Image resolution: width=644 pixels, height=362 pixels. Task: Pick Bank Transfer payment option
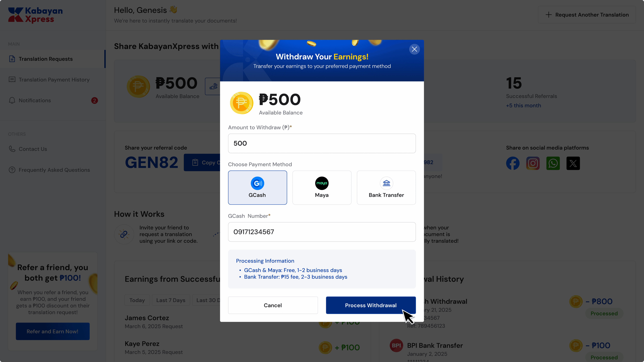pos(386,188)
